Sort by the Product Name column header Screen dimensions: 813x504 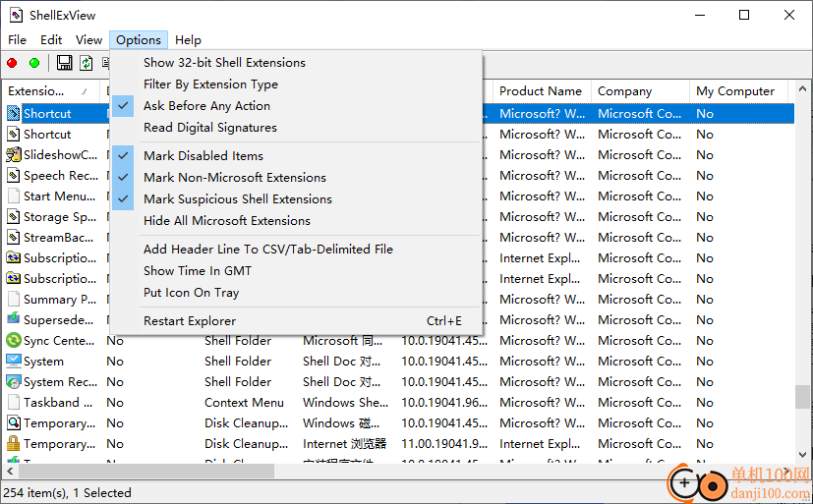coord(542,91)
